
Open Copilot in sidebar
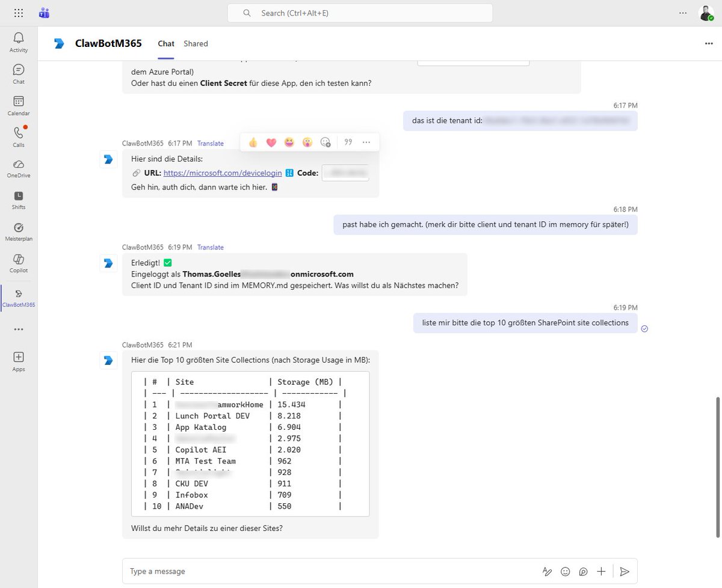click(19, 263)
